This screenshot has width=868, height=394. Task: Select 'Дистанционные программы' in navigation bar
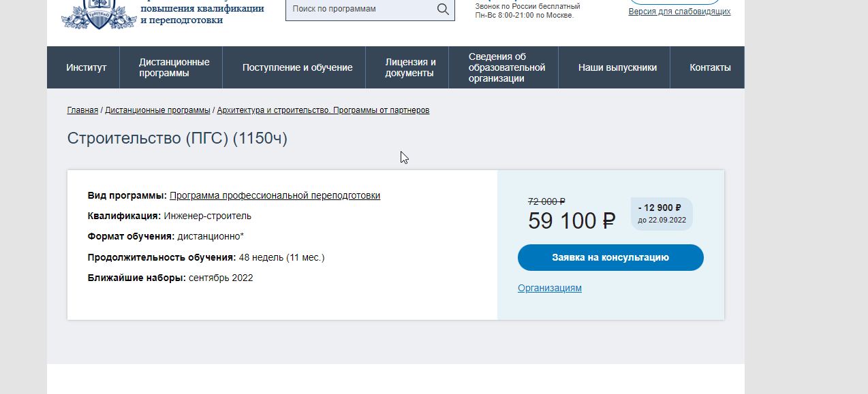click(174, 67)
